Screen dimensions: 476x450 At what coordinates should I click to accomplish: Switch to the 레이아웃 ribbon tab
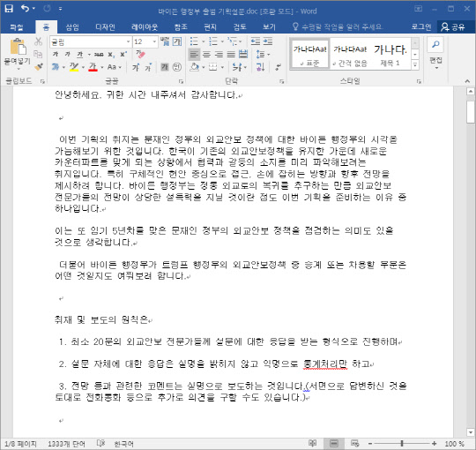click(145, 27)
